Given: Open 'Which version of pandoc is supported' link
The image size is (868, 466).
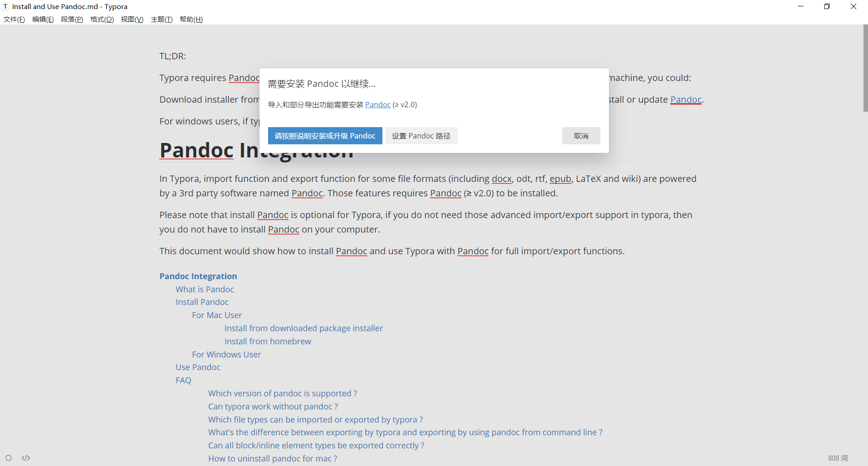Looking at the screenshot, I should [x=283, y=393].
